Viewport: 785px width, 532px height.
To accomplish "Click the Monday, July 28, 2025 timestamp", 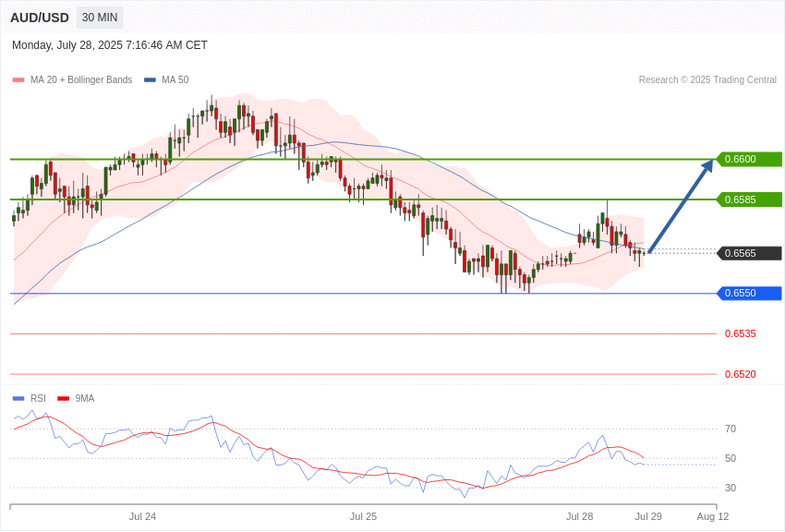I will [110, 45].
